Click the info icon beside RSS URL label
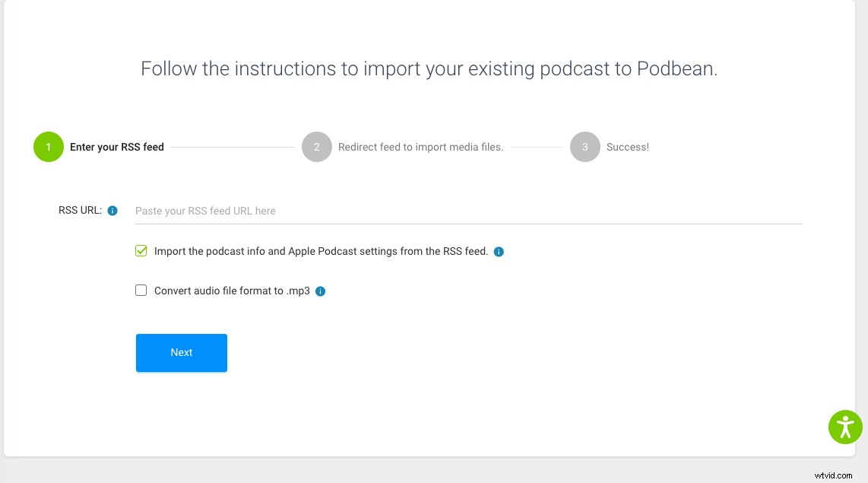Viewport: 868px width, 483px height. pos(112,210)
